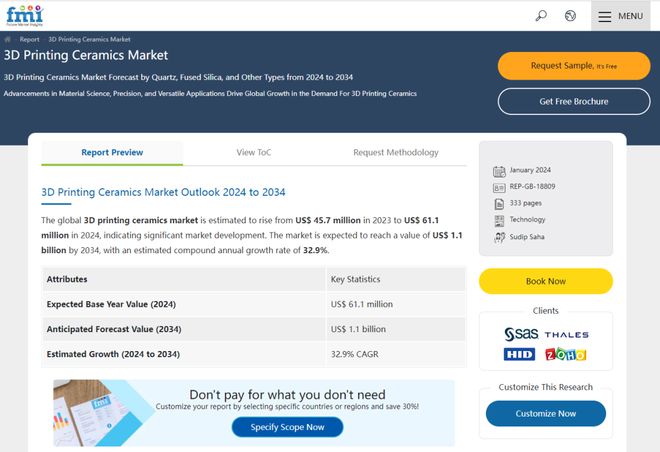
Task: Click the Specify Scope Now button
Action: 287,427
